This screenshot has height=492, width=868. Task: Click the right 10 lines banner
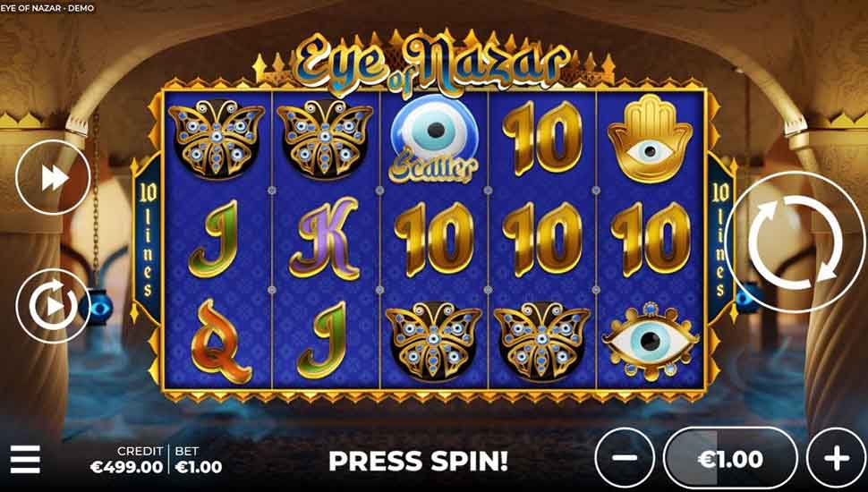[720, 239]
